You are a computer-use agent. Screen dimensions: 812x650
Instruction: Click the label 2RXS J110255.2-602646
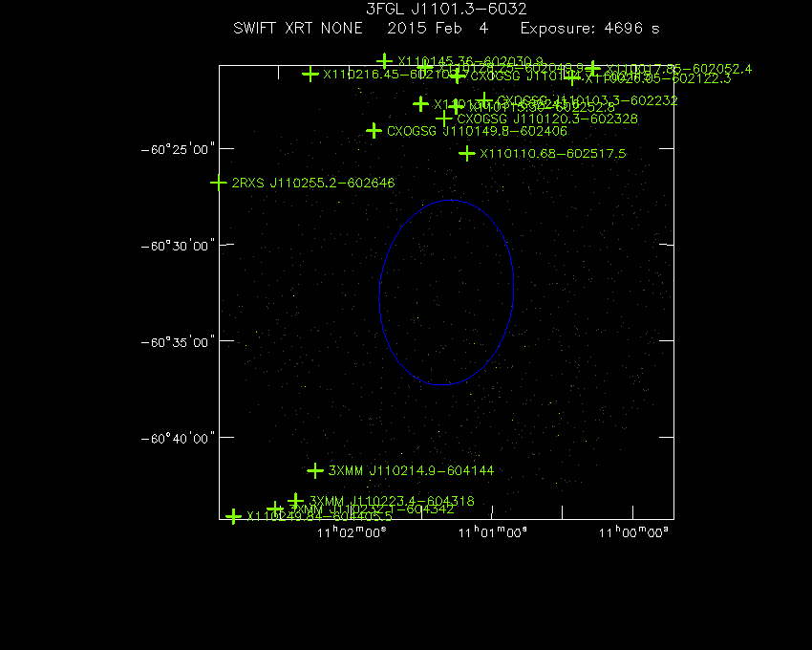[x=312, y=183]
